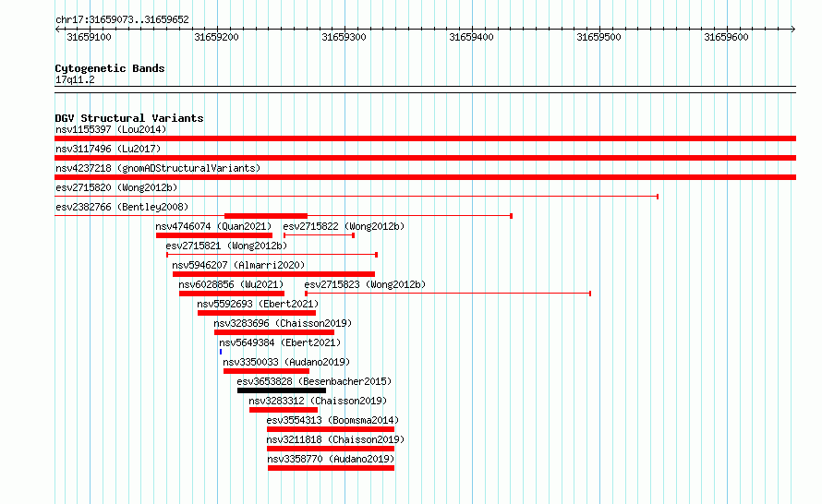Select nsv6028856 (Wu2021) label
The image size is (822, 504).
point(231,284)
